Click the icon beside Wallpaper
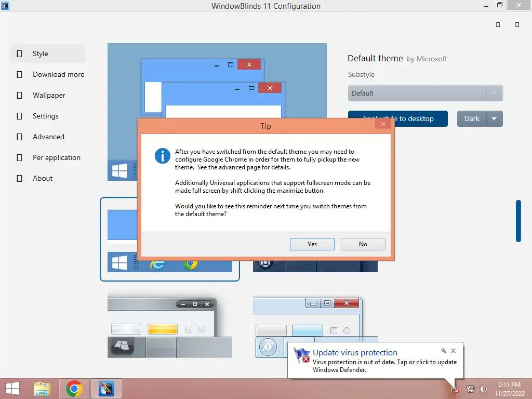 pyautogui.click(x=19, y=96)
